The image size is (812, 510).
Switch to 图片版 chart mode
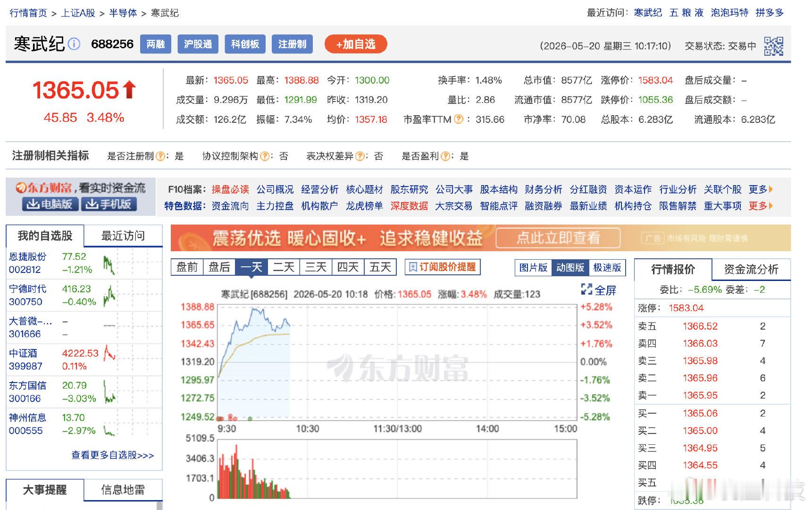click(533, 268)
